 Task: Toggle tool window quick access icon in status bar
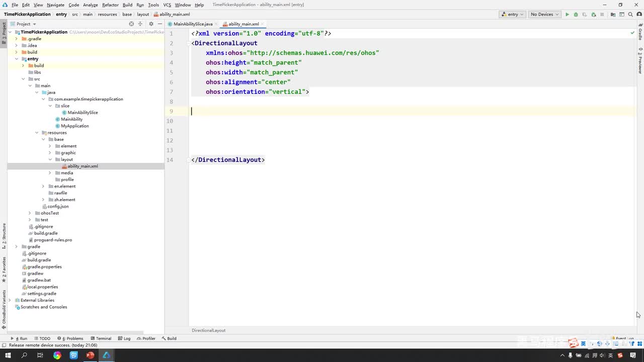[4, 345]
